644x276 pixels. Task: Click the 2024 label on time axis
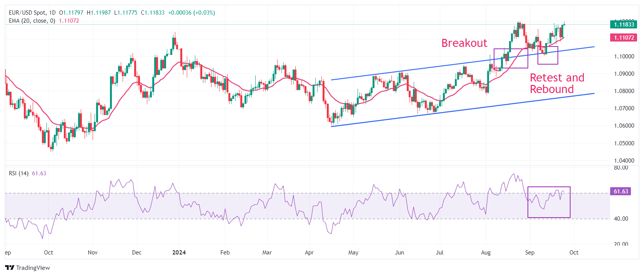pyautogui.click(x=179, y=253)
